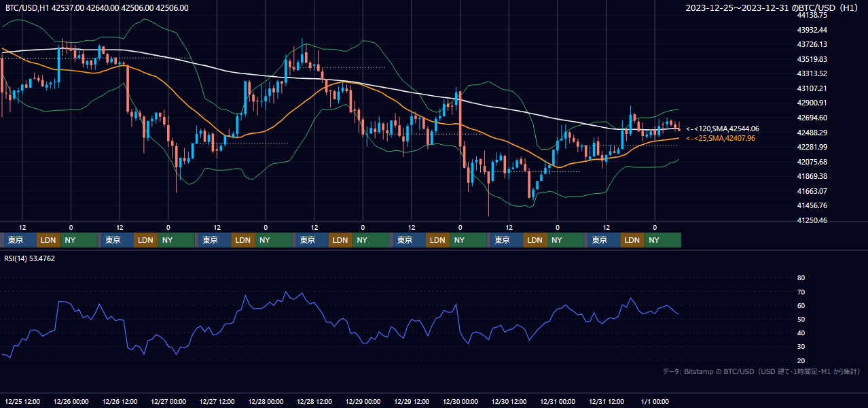Click price axis label 42281.99
Viewport: 868px width, 408px height.
[x=812, y=147]
